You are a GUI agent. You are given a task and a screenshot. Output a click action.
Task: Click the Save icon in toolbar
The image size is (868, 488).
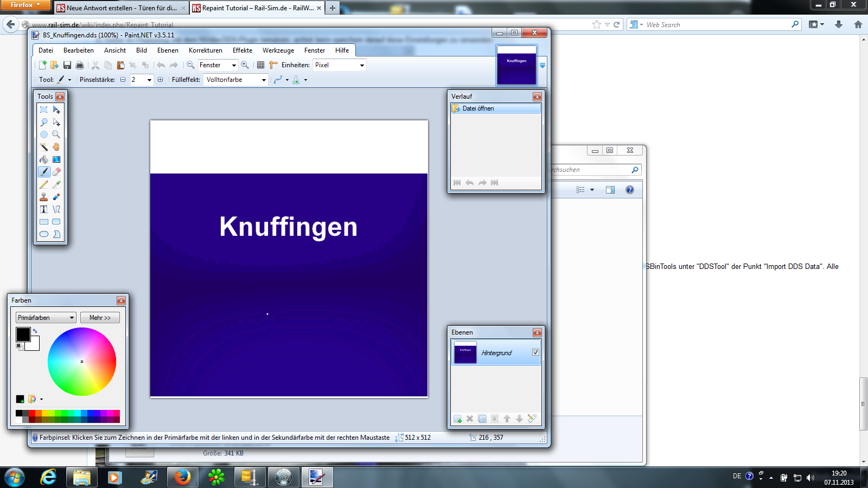[67, 65]
